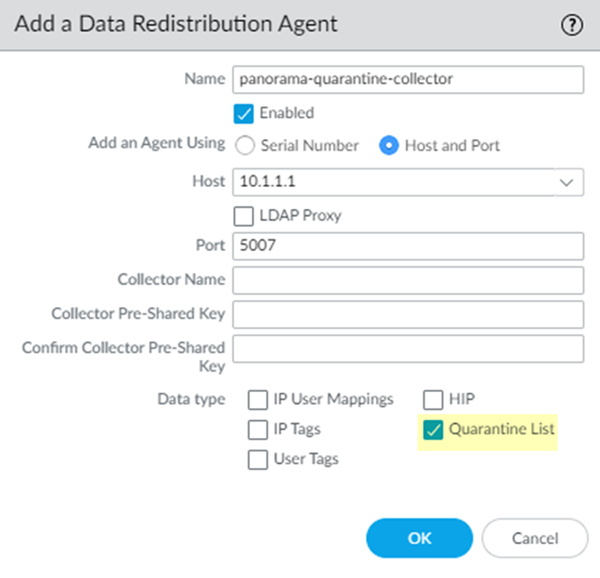Select the Host and Port radio option
Viewport: 600px width, 578px height.
[389, 145]
